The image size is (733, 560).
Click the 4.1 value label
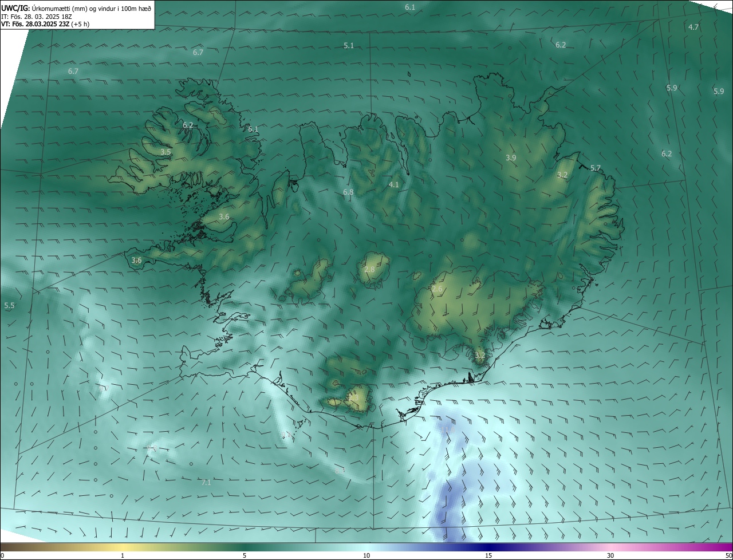(393, 184)
